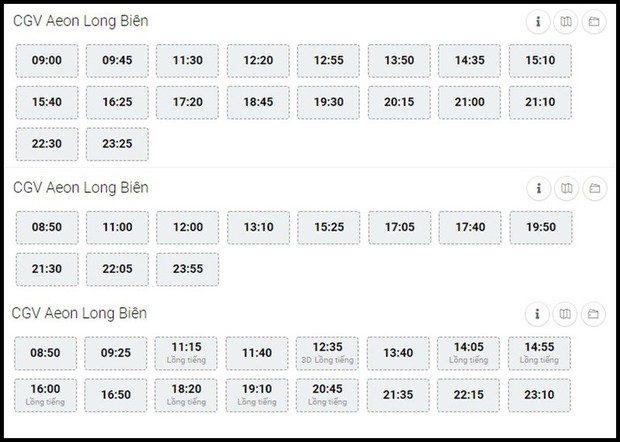The image size is (620, 442).
Task: Pick the 19:30 showtime slot
Action: coord(329,102)
